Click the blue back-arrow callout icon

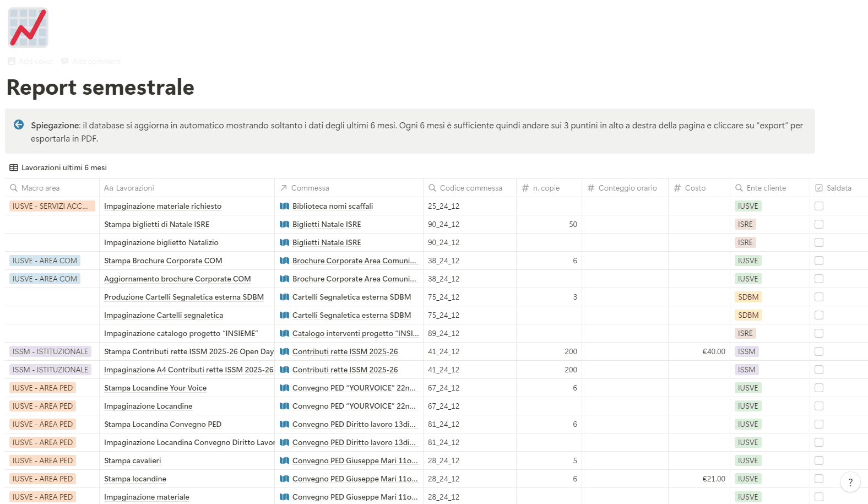tap(19, 124)
